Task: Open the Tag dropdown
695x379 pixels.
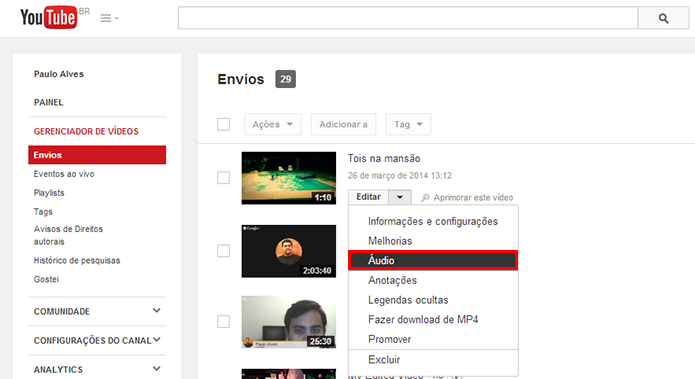Action: point(408,124)
